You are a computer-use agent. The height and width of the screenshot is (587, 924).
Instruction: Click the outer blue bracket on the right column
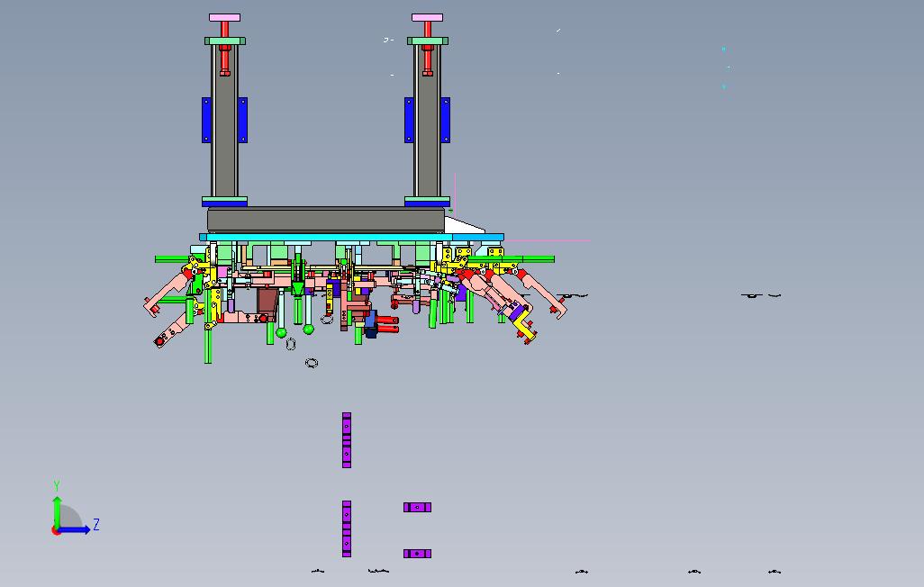click(446, 121)
